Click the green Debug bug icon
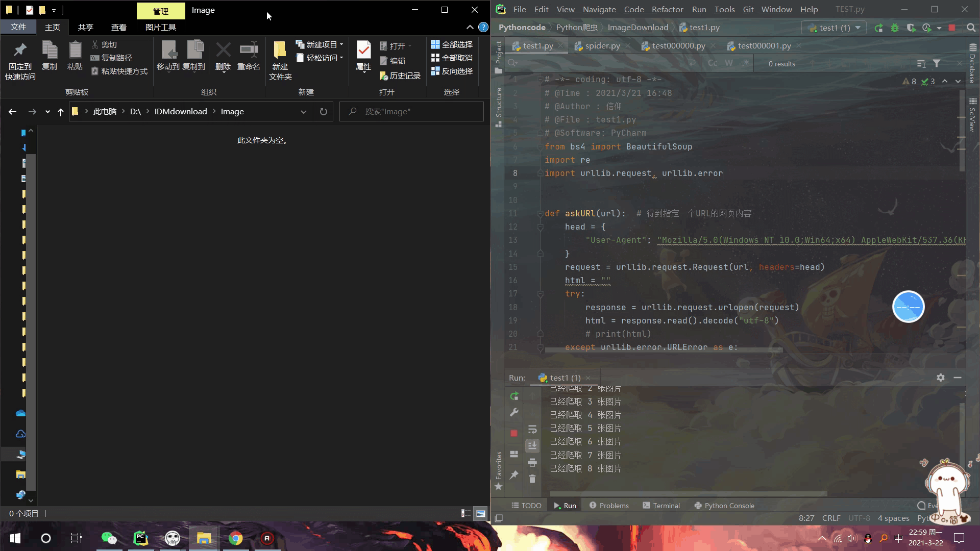The image size is (980, 551). tap(895, 28)
